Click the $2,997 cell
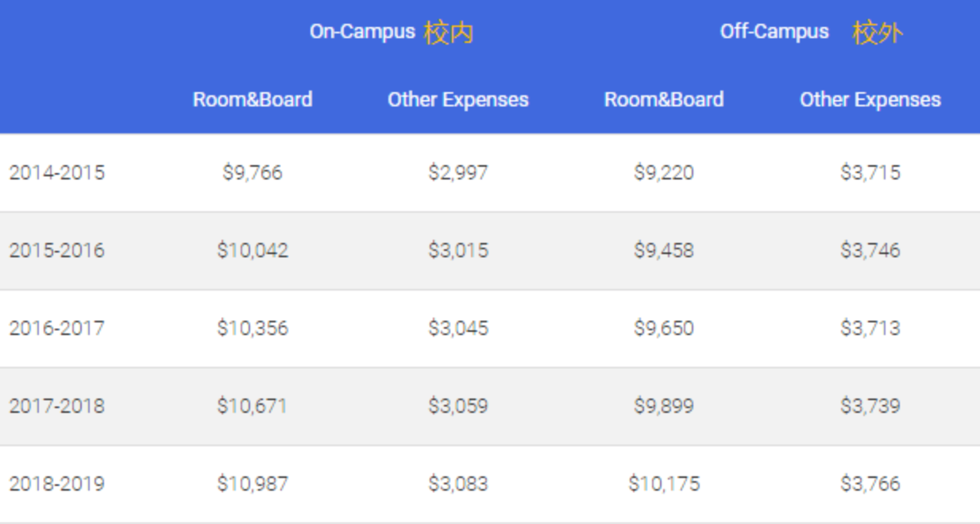The width and height of the screenshot is (980, 524). point(458,173)
